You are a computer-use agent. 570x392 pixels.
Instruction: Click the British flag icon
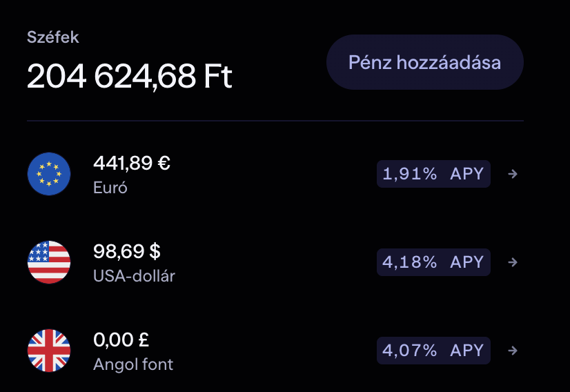49,351
